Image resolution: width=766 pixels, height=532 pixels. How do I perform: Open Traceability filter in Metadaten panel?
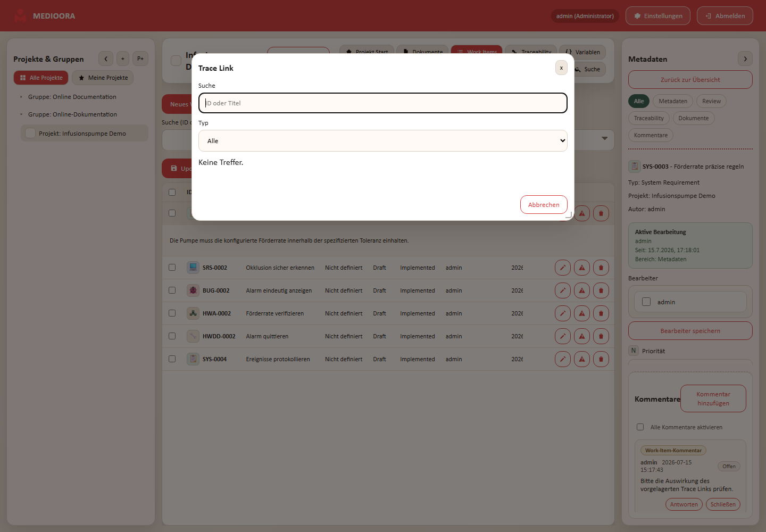pyautogui.click(x=649, y=118)
